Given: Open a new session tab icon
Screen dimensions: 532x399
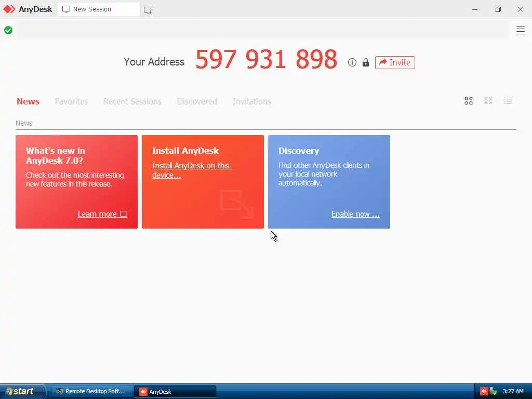Looking at the screenshot, I should (148, 10).
